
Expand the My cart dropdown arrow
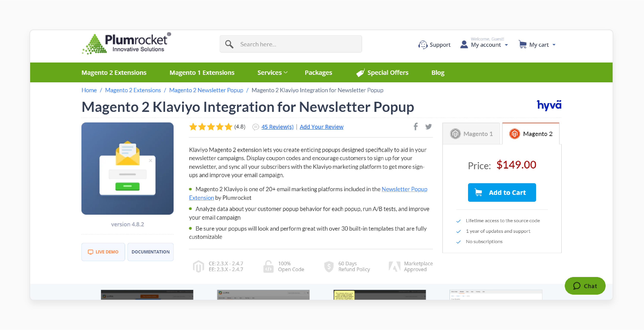[554, 45]
